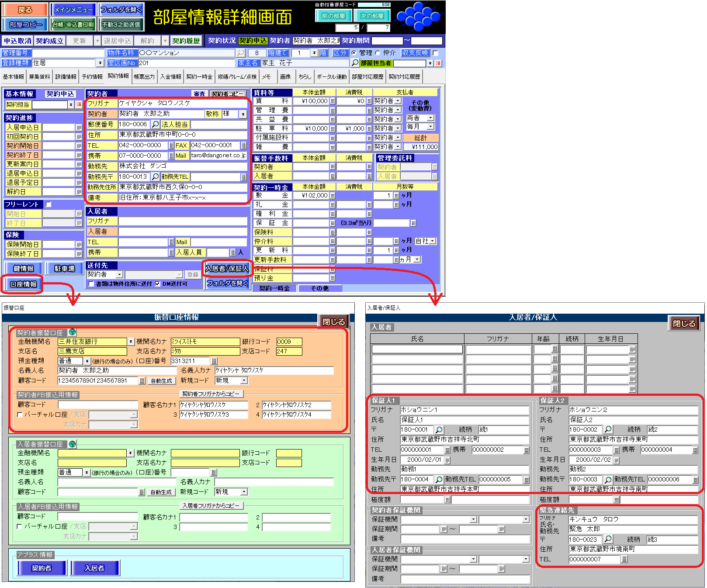Click magnifier icon left of 部屋担当者
Image resolution: width=707 pixels, height=588 pixels.
(x=355, y=63)
